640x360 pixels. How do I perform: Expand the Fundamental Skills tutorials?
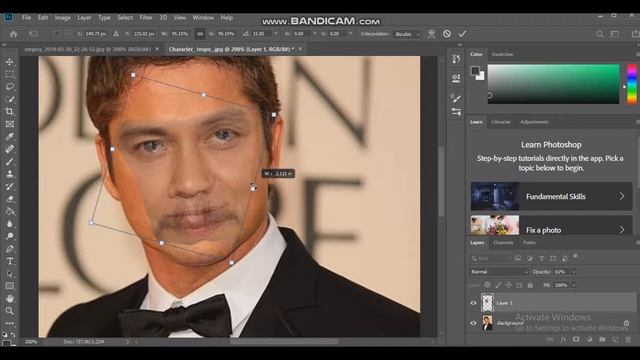click(x=551, y=196)
